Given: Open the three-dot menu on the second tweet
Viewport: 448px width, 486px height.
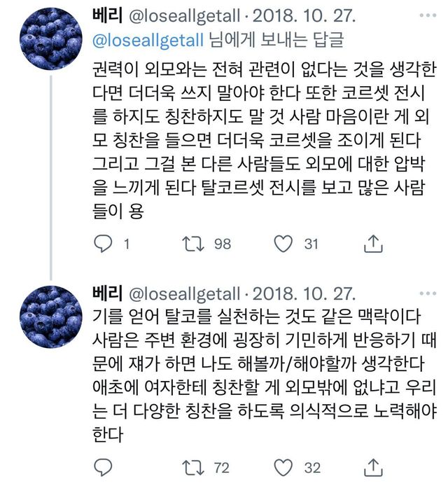Looking at the screenshot, I should coord(427,292).
